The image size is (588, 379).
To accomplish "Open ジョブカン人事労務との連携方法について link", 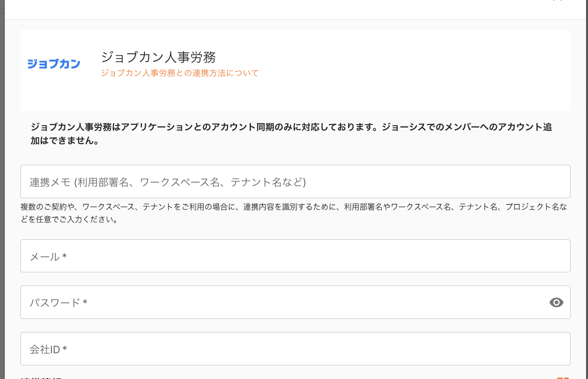I will [180, 73].
